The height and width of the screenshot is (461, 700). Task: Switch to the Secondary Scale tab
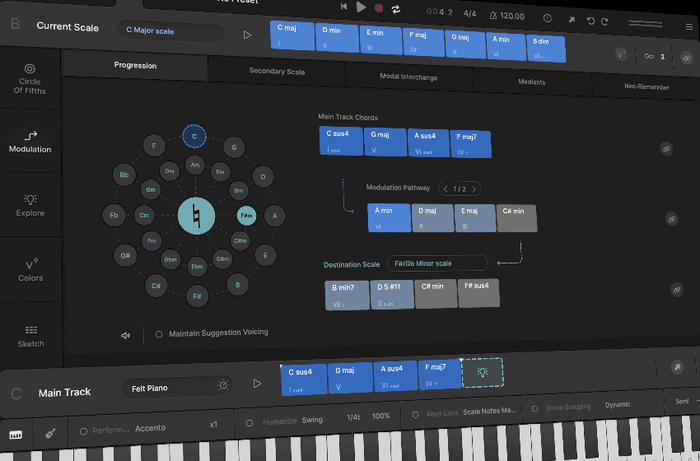[x=277, y=71]
